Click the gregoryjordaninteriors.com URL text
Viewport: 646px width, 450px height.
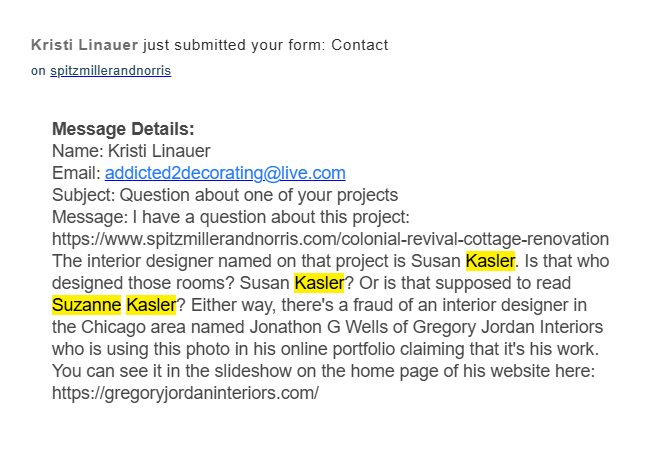tap(185, 393)
